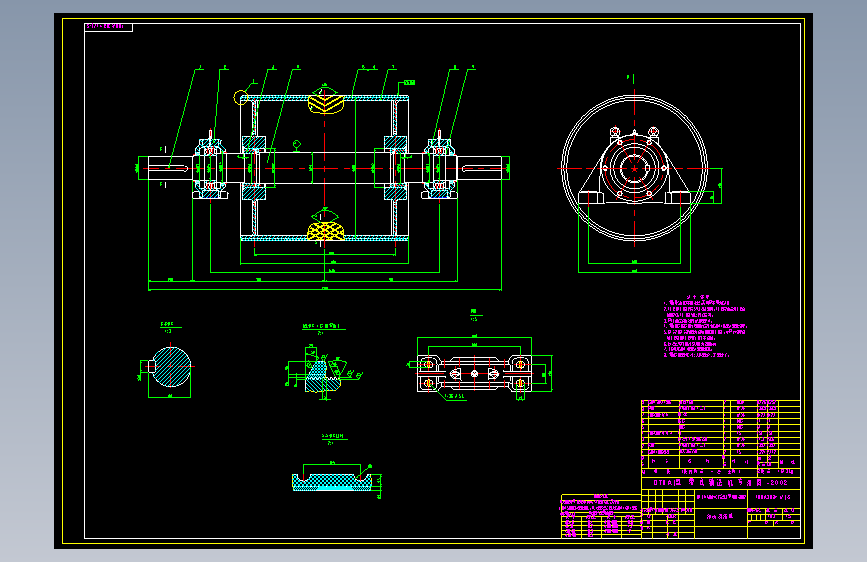Select the bearing housing top view
Screen dimensions: 867x562
pyautogui.click(x=474, y=374)
